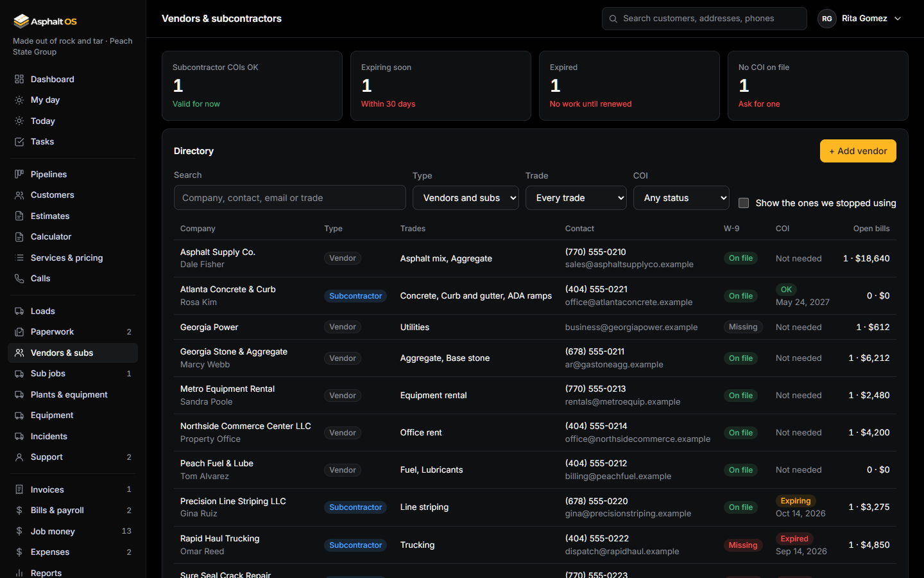
Task: Click the search magnifier icon in top bar
Action: [x=613, y=19]
